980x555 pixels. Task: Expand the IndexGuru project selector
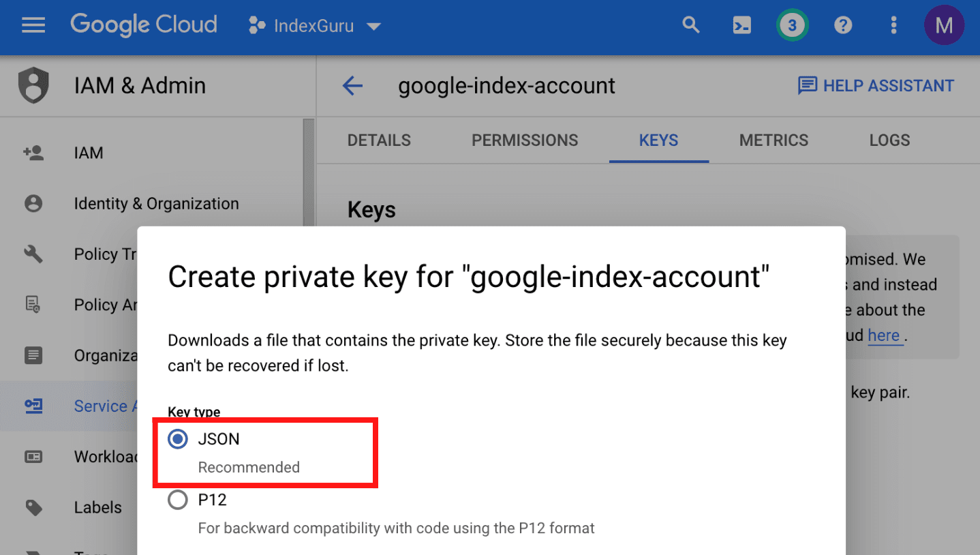click(x=314, y=27)
